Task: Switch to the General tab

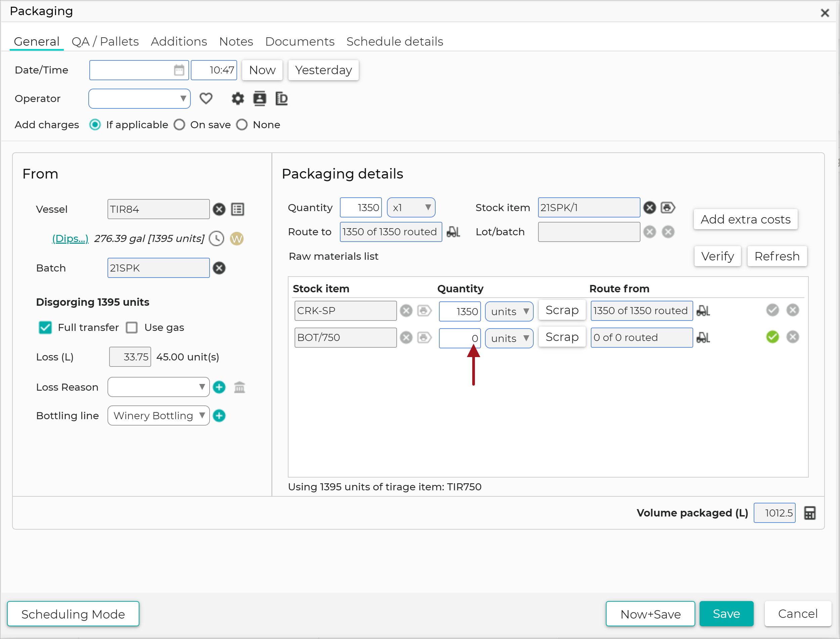Action: tap(37, 41)
